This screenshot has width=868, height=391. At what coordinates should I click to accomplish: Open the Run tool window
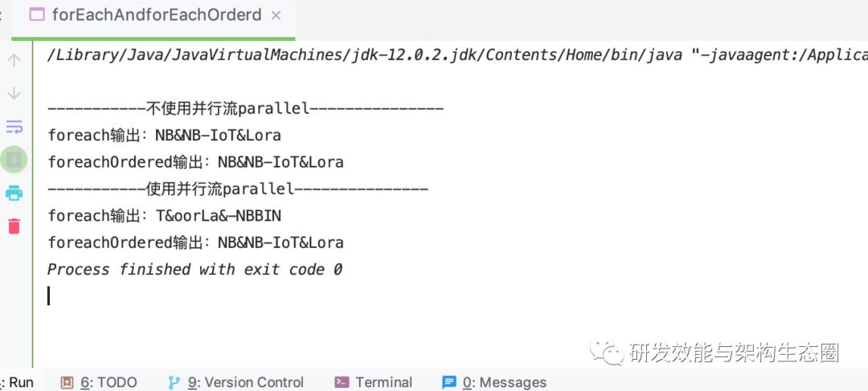click(x=18, y=382)
